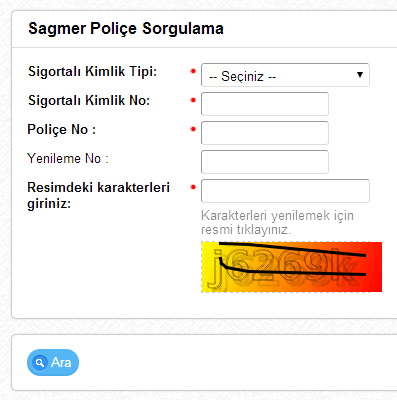Click the Sigortalı Kimlik No label
Viewport: 397px width, 400px height.
tap(89, 100)
